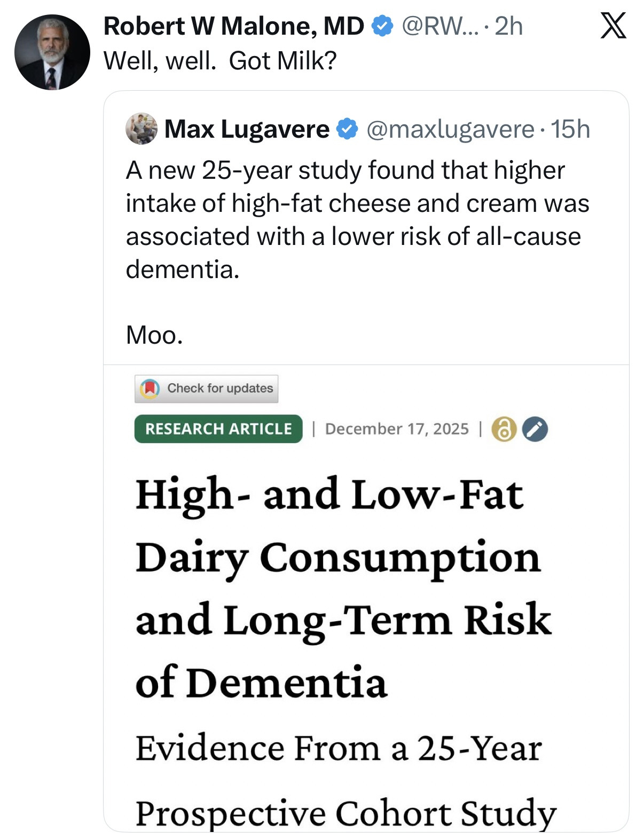Image resolution: width=644 pixels, height=840 pixels.
Task: Click Robert W Malone's profile picture
Action: click(x=52, y=52)
